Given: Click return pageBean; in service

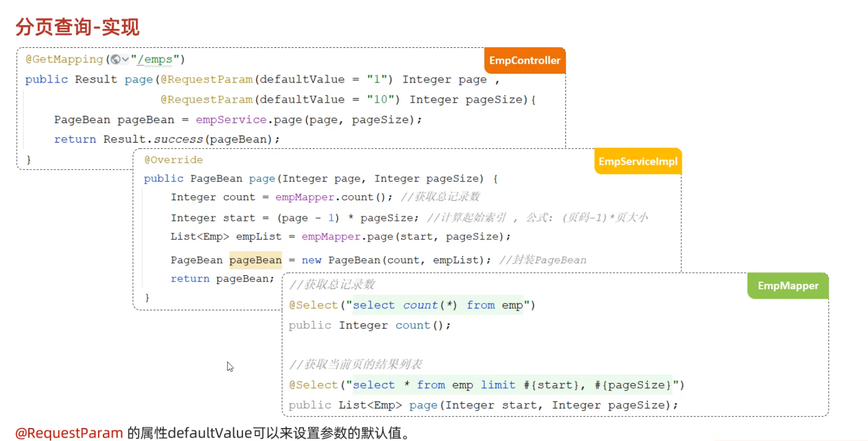Looking at the screenshot, I should point(222,279).
